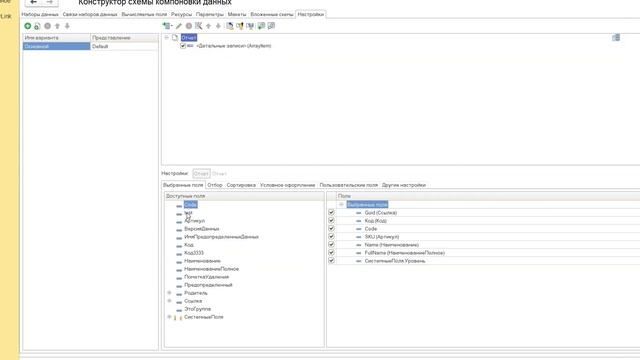Image resolution: width=640 pixels, height=360 pixels.
Task: Select ИмяПредопределенныхДанных available field
Action: coord(221,237)
